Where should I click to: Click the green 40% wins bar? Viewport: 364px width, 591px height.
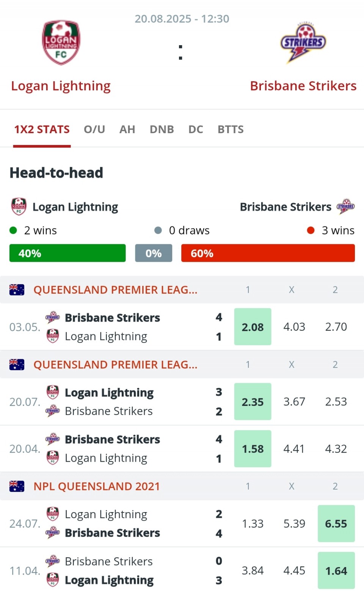(x=67, y=253)
